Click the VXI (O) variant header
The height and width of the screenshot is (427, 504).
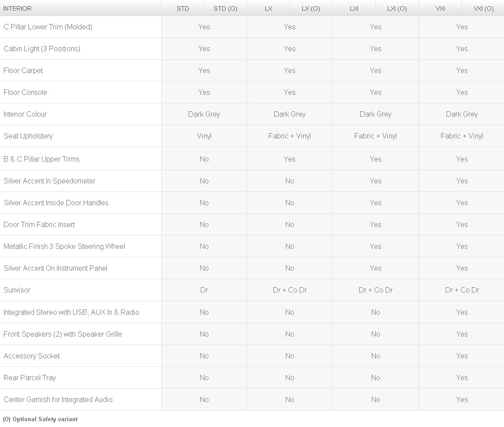click(x=484, y=8)
